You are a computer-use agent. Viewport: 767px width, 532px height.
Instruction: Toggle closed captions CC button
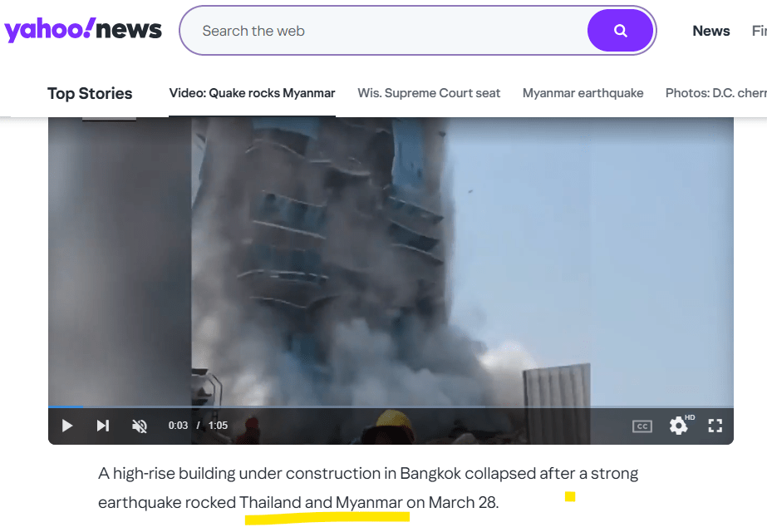[x=642, y=426]
